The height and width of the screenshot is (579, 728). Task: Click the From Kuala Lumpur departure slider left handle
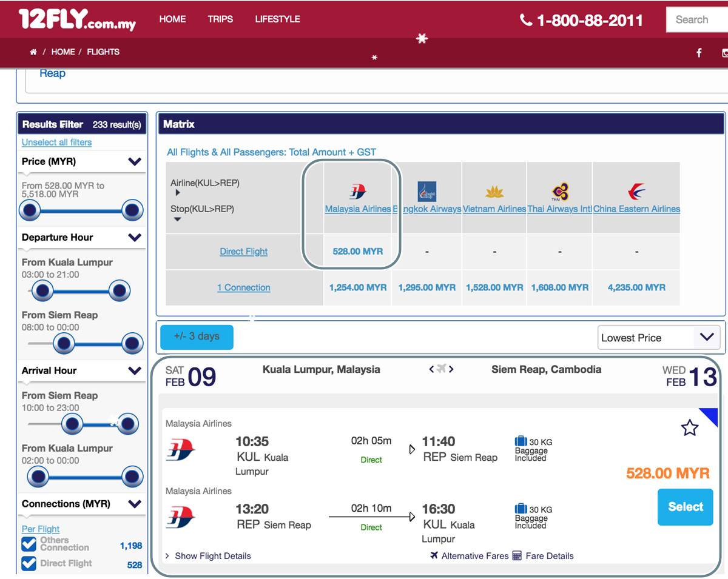point(42,291)
